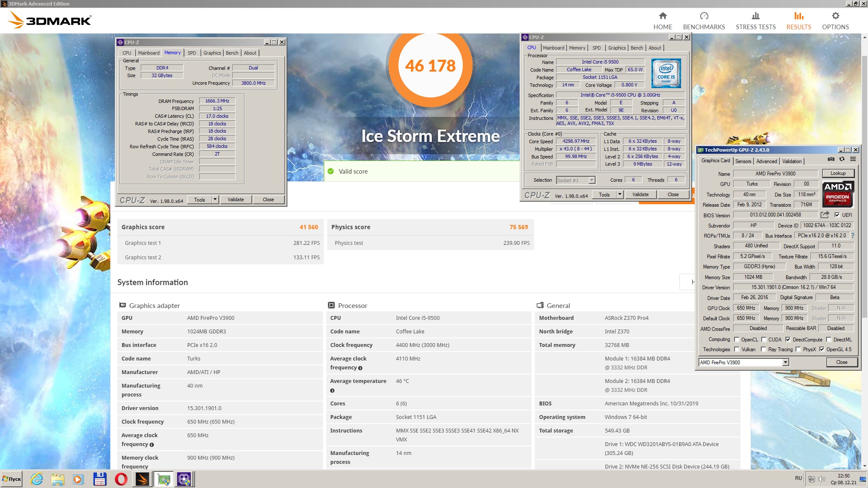Toggle the UEFI checkbox in GPU-Z

coord(837,215)
